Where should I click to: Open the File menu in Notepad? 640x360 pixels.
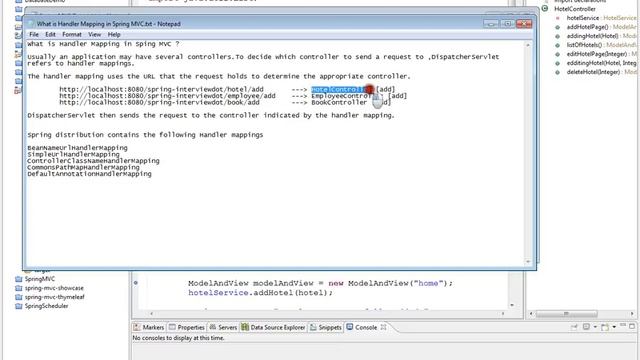pyautogui.click(x=34, y=34)
